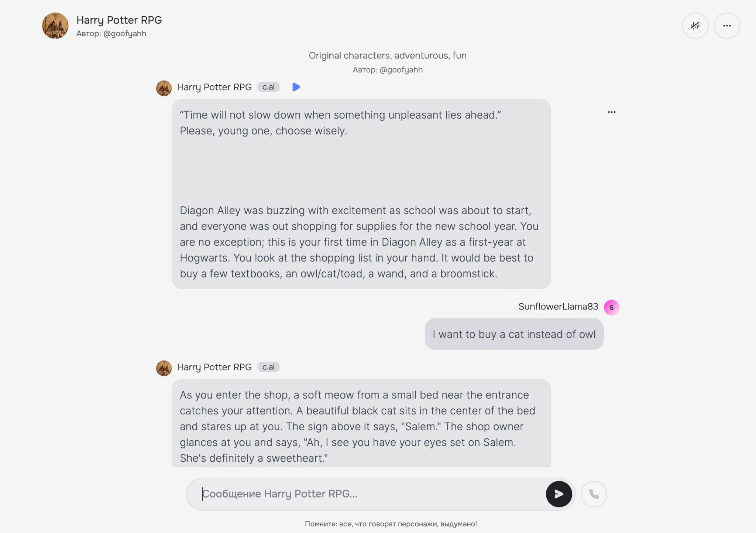This screenshot has height=533, width=756.
Task: Open author @goofyahh link in header
Action: pos(124,34)
